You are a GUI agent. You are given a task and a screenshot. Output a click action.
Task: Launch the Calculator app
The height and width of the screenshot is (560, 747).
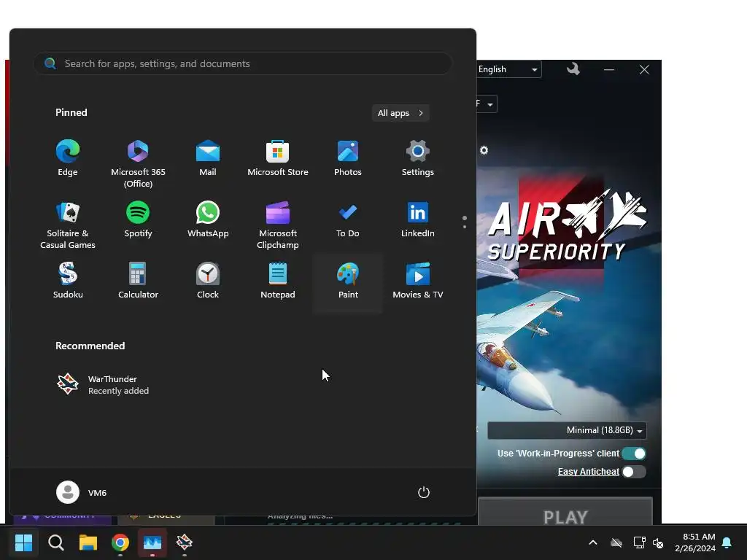tap(138, 281)
